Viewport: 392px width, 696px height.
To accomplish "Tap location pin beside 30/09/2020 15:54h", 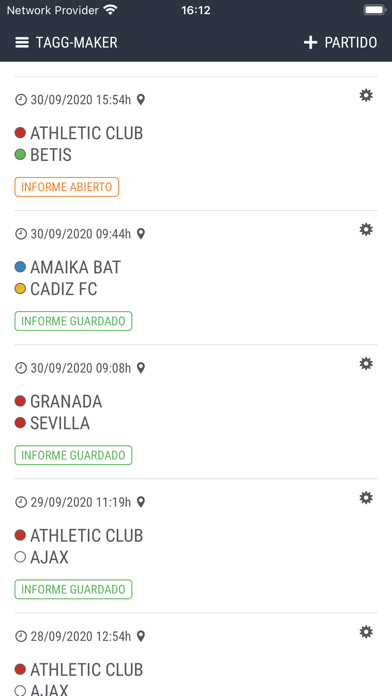I will coord(141,100).
